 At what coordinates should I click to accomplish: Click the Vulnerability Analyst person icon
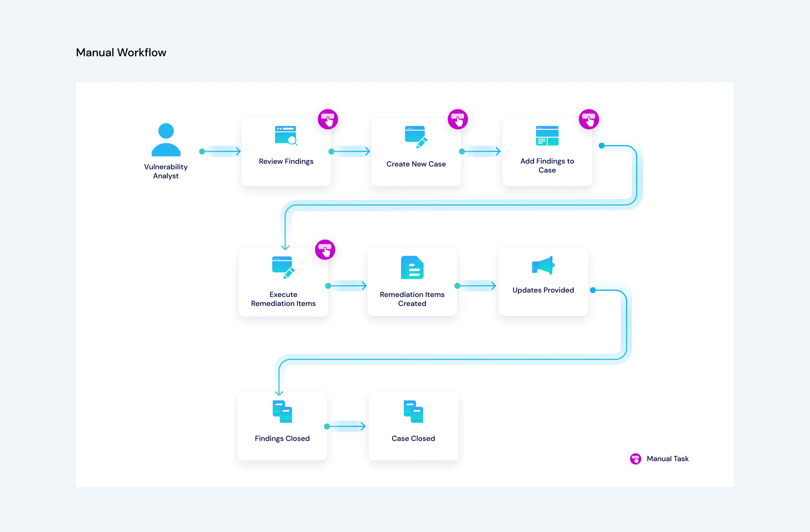click(166, 140)
